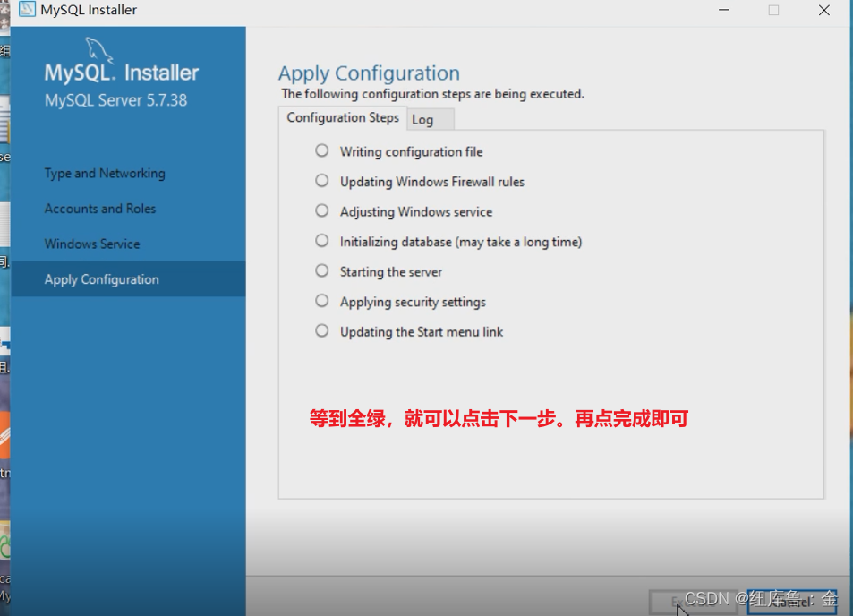Click 'Updating Windows Firewall rules' text

(432, 182)
